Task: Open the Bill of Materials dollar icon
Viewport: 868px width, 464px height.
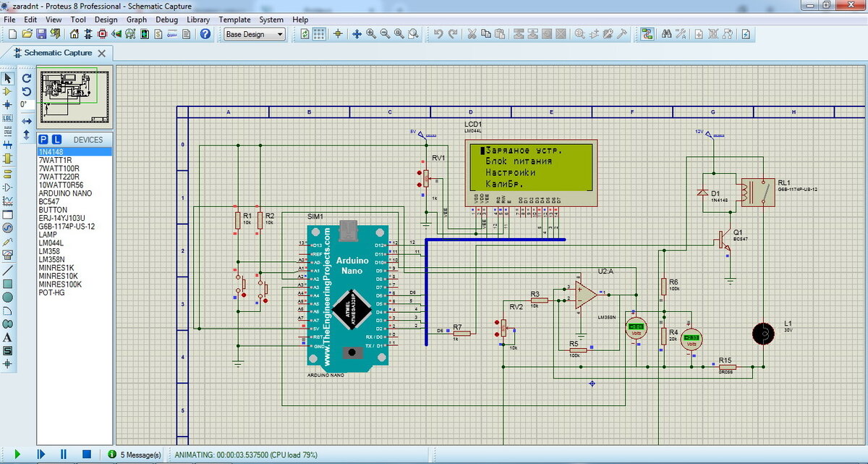Action: (x=159, y=34)
